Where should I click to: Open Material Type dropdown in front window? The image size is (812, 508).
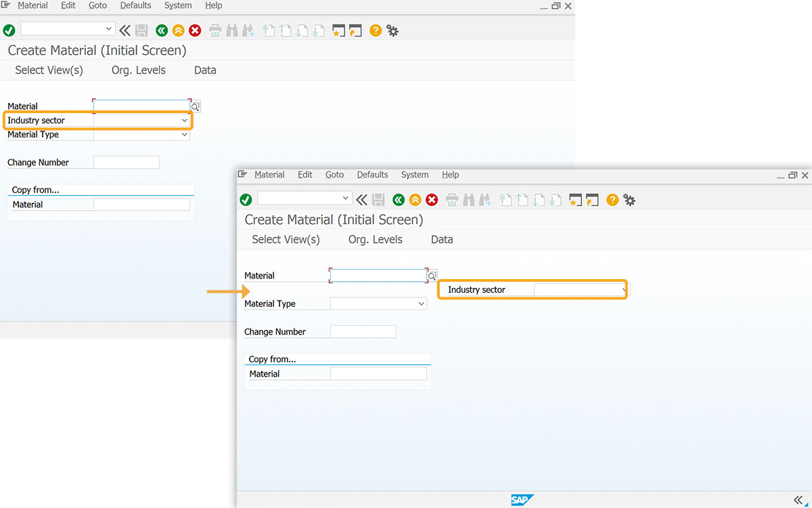coord(421,304)
